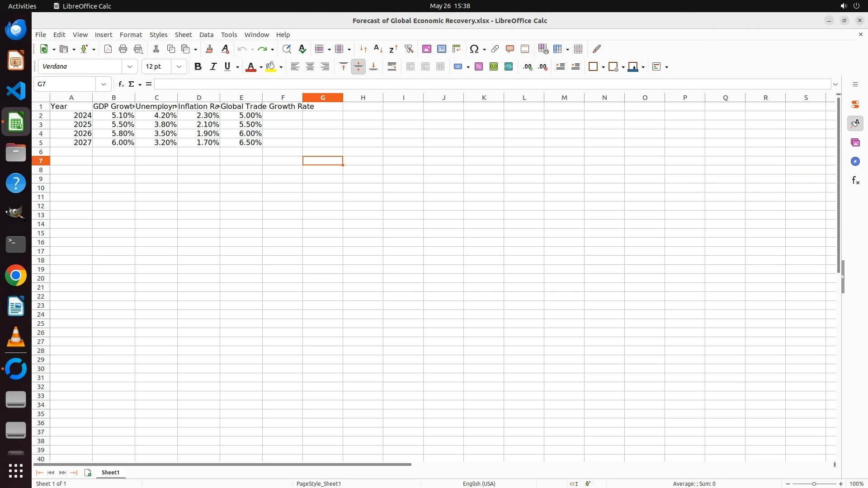Open the Data menu
This screenshot has width=868, height=488.
click(206, 35)
